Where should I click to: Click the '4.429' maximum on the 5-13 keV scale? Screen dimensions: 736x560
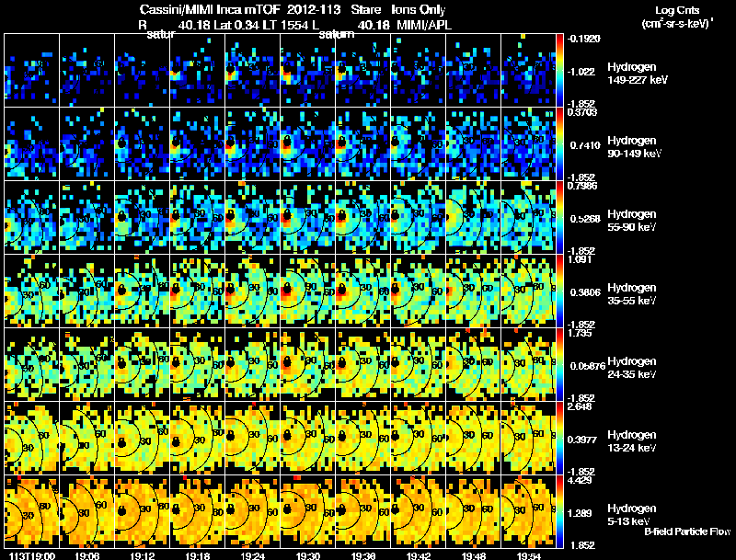(x=580, y=480)
